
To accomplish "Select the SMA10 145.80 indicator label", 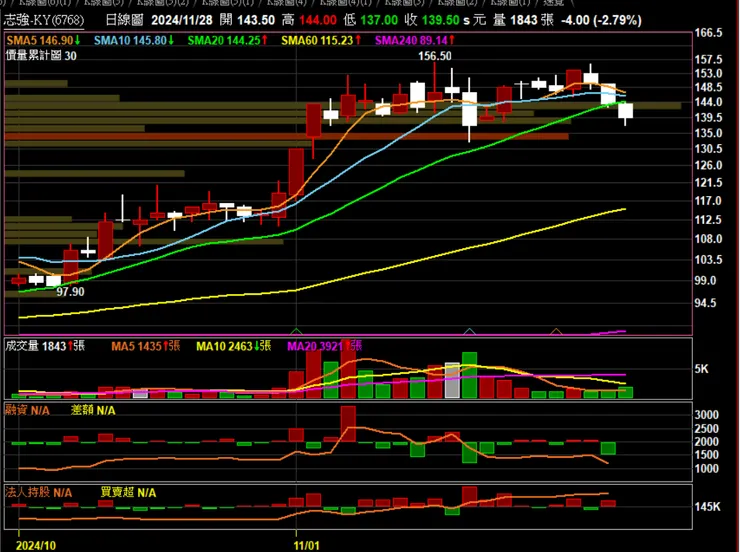I will coord(134,41).
